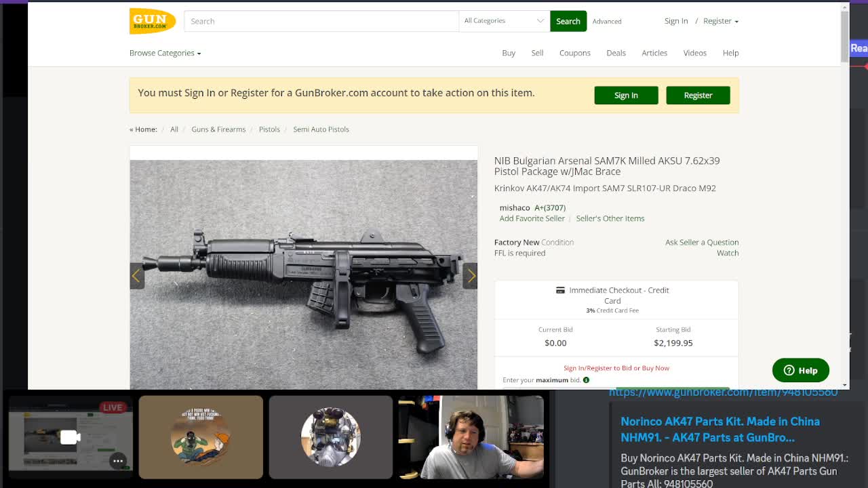This screenshot has width=868, height=488.
Task: Click the Watch link
Action: pyautogui.click(x=728, y=253)
